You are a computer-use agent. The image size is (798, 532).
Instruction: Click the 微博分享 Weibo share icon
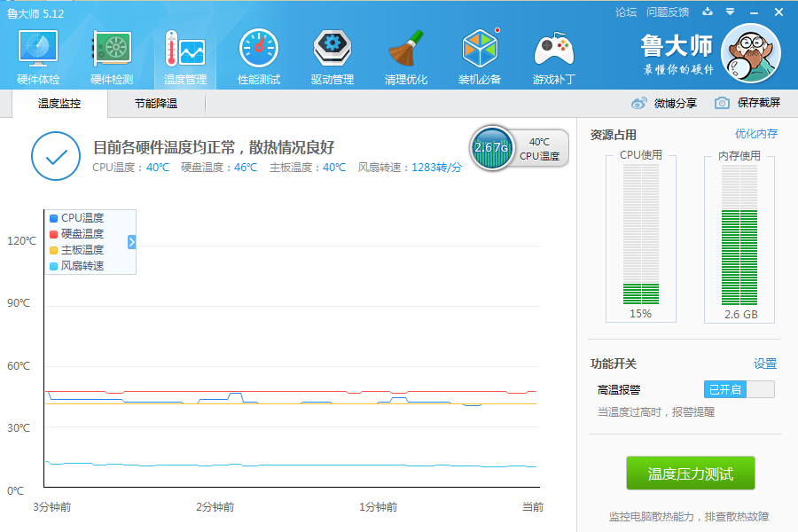639,103
